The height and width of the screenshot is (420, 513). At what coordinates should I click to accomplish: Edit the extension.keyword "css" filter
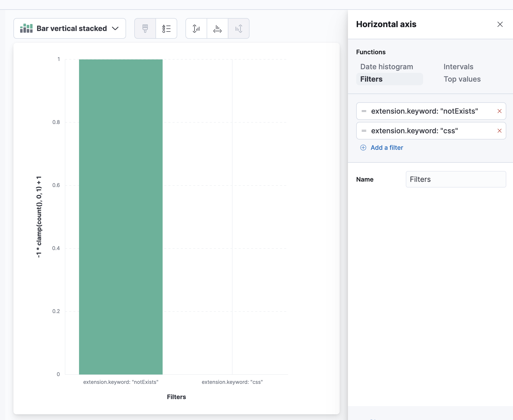click(414, 131)
